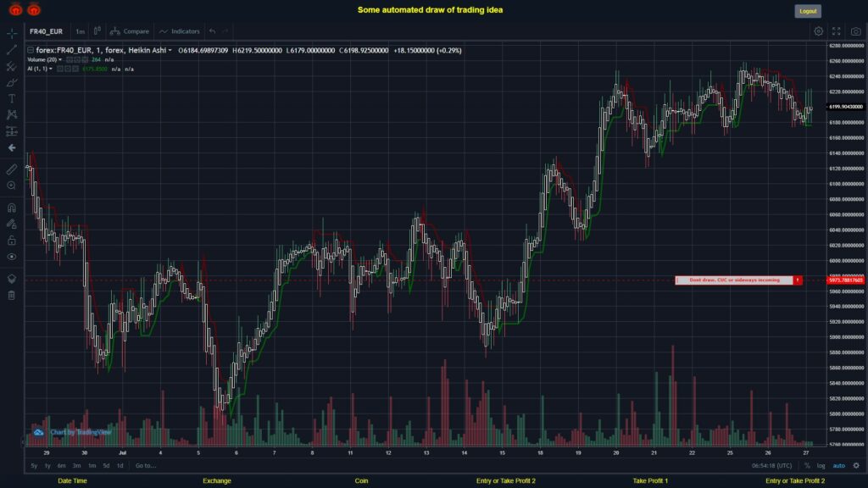This screenshot has height=488, width=868.
Task: Click the first red logo icon
Action: coord(15,9)
